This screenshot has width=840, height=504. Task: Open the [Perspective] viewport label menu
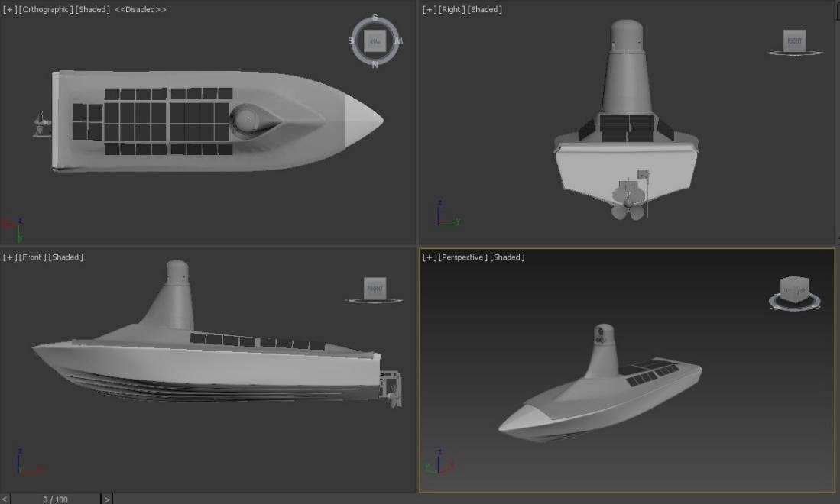(463, 257)
